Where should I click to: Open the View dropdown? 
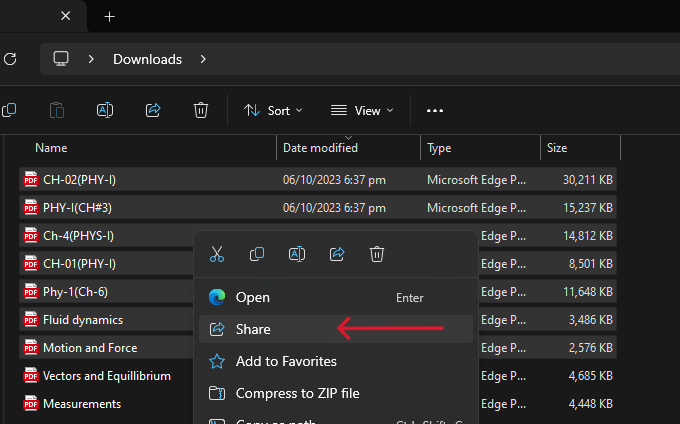tap(362, 110)
